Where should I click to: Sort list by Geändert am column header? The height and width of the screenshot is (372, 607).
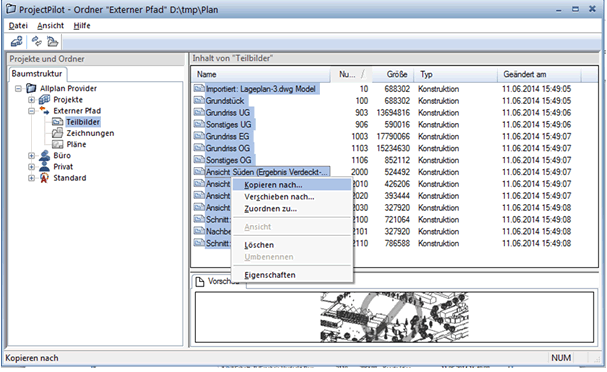click(x=539, y=74)
